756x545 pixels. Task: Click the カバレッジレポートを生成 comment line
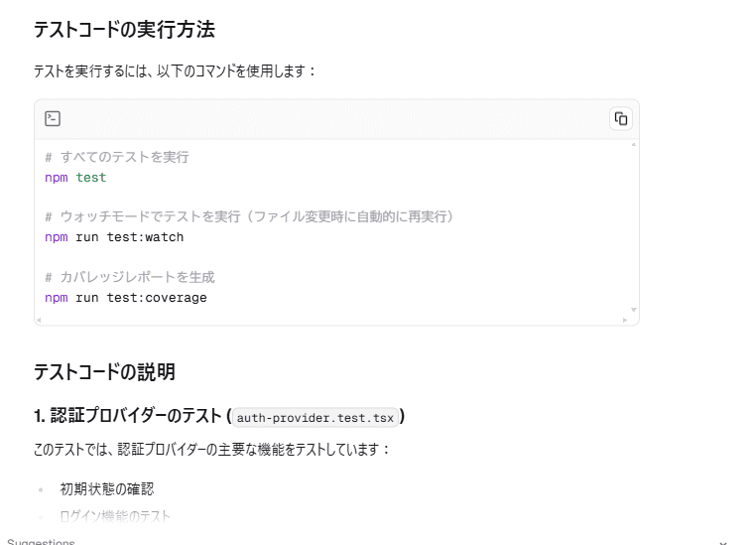coord(130,277)
